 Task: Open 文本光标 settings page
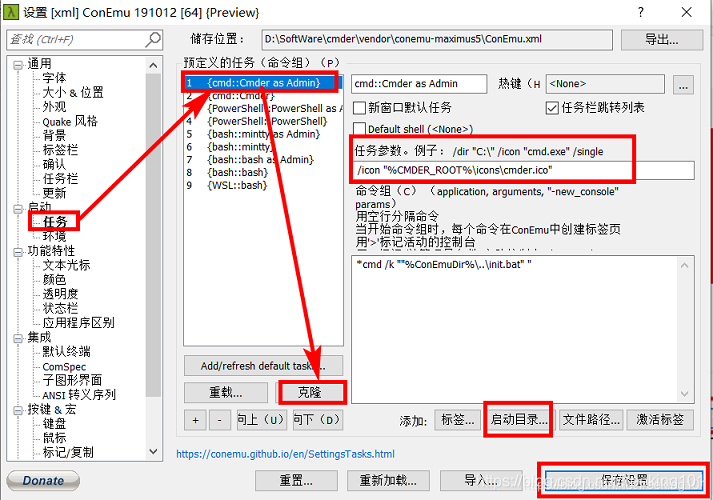click(x=66, y=265)
